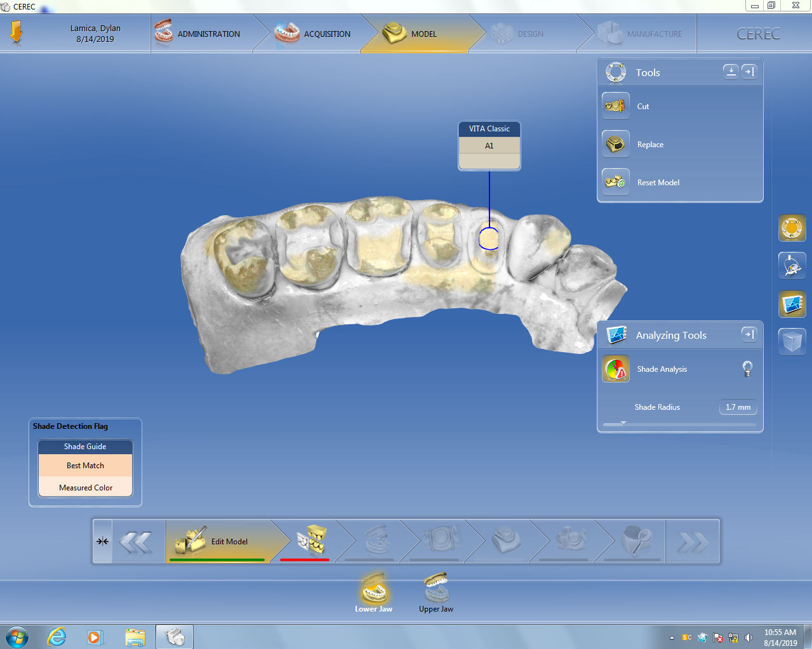Go back with the double left arrows
This screenshot has height=649, width=812.
(x=136, y=542)
